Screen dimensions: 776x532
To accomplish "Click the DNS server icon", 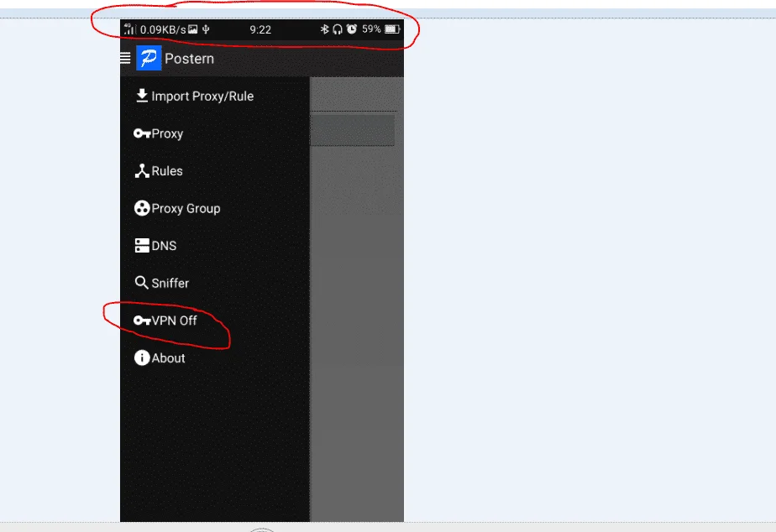I will click(142, 246).
